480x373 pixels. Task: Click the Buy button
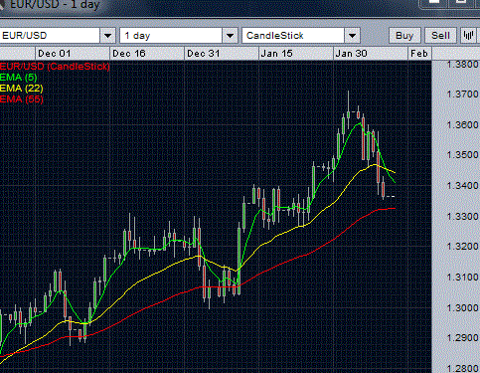pos(404,35)
